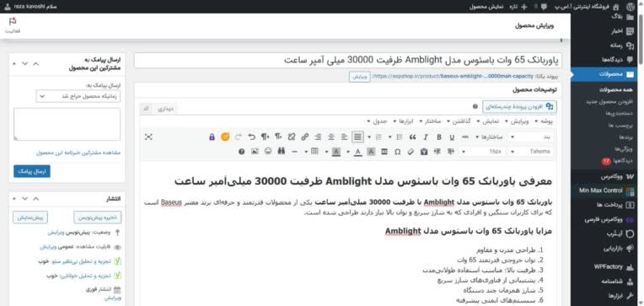The width and height of the screenshot is (644, 306).
Task: Open the background color picker dropdown arrow
Action: click(x=326, y=152)
